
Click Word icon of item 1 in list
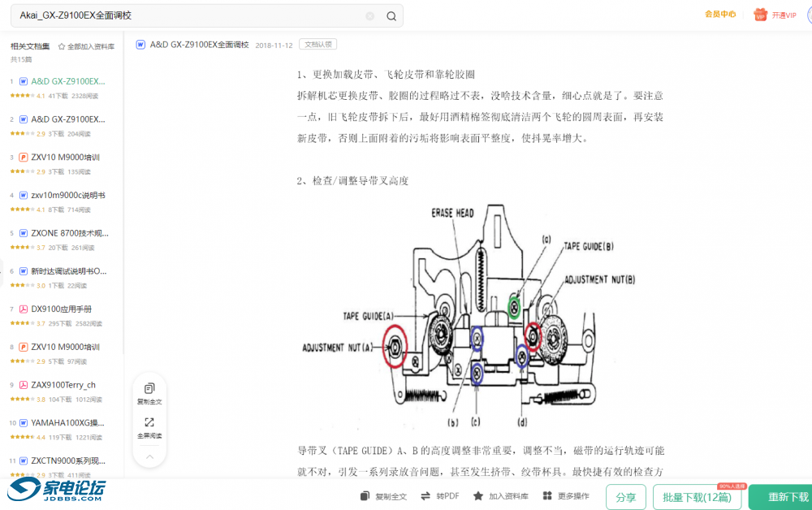[24, 81]
